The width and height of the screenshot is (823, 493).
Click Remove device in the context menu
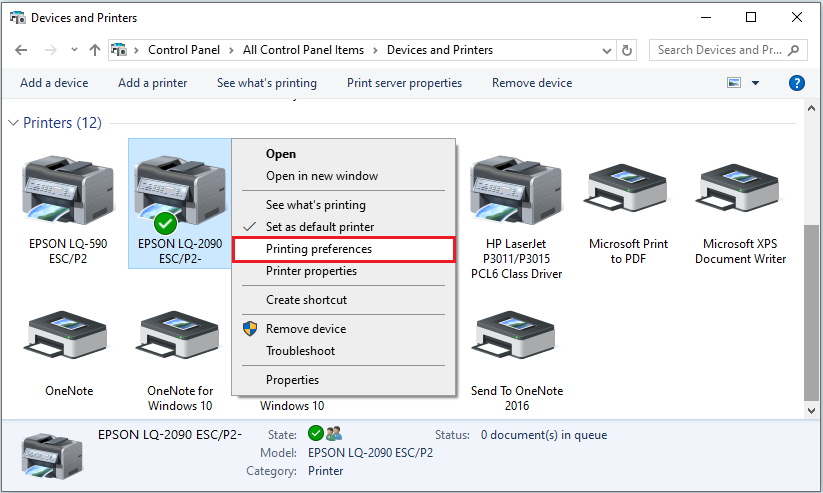pos(306,329)
